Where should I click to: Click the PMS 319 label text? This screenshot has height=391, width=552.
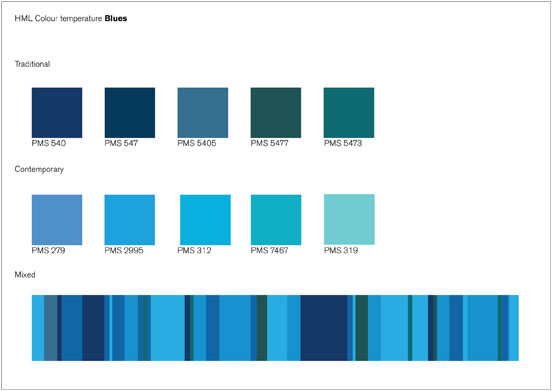tap(341, 250)
